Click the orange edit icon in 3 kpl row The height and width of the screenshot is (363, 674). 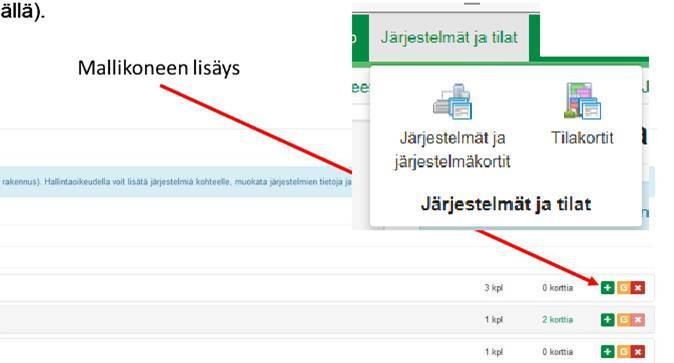623,287
